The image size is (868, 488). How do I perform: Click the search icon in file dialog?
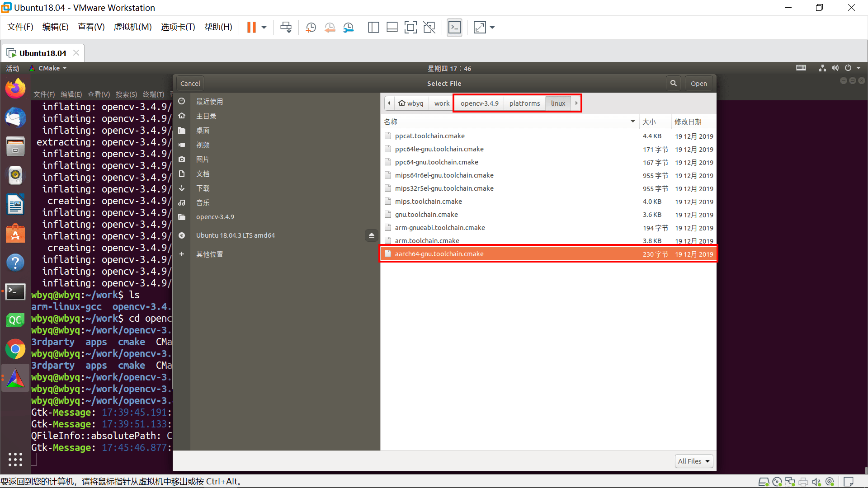coord(674,84)
